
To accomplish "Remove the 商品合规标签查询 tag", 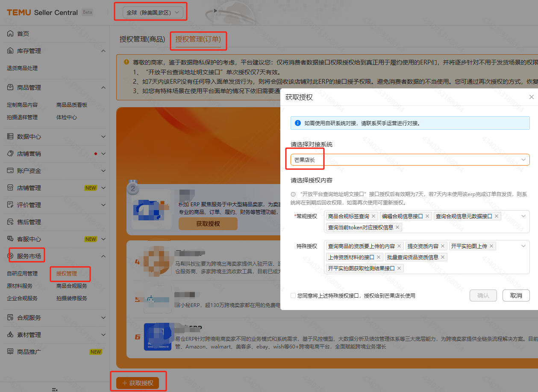I will point(373,216).
